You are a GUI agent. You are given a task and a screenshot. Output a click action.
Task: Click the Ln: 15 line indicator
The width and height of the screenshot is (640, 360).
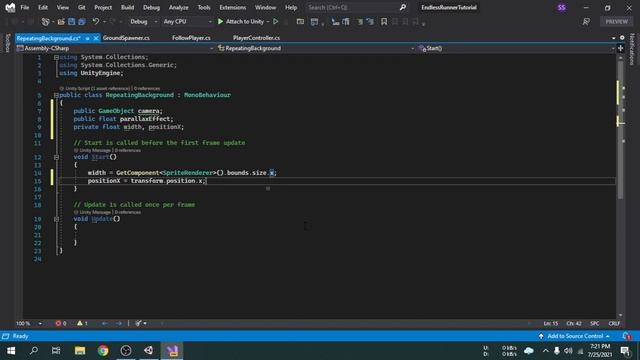point(551,323)
